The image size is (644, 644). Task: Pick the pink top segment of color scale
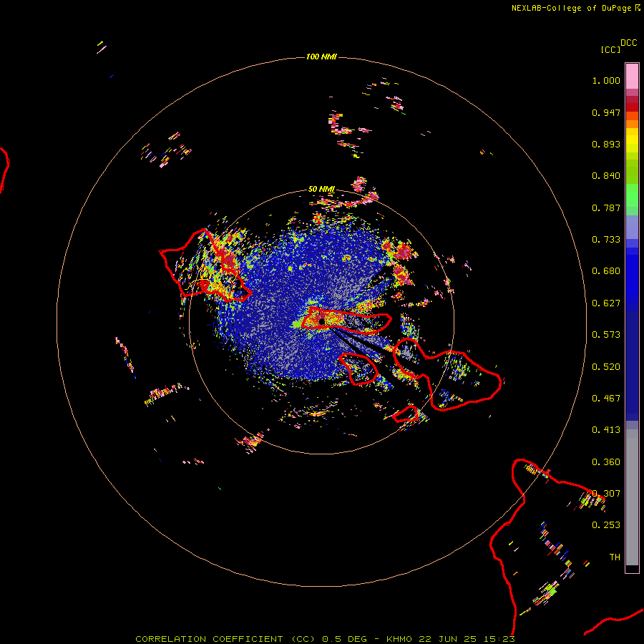(x=632, y=76)
